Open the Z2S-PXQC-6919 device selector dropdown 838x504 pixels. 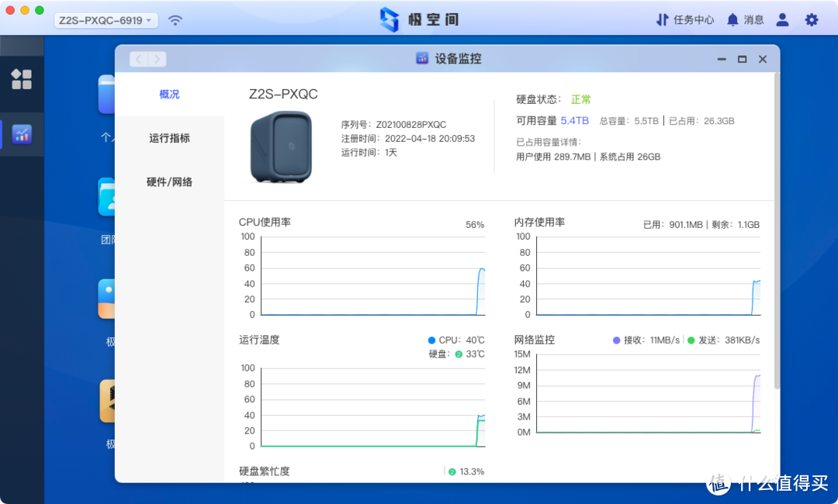[106, 19]
